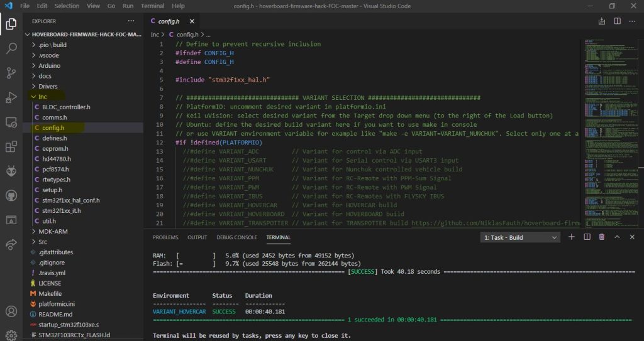Collapse the Inc folder
644x341 pixels.
tap(42, 97)
